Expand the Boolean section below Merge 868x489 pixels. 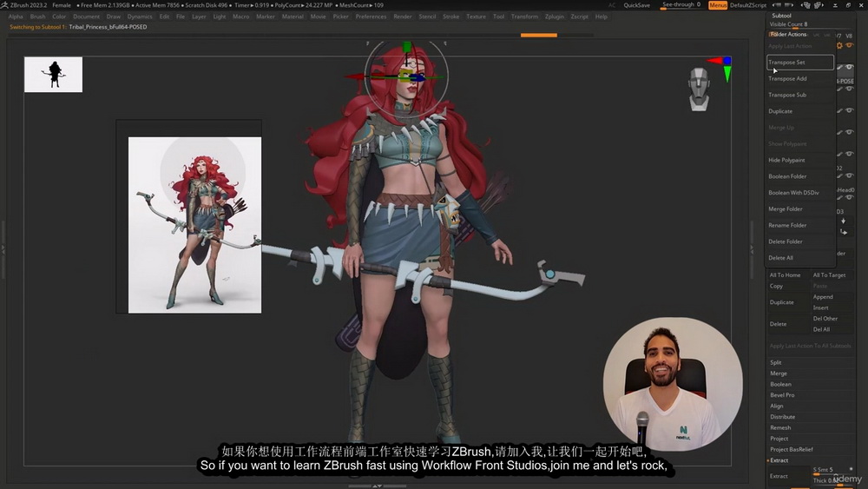pyautogui.click(x=780, y=384)
